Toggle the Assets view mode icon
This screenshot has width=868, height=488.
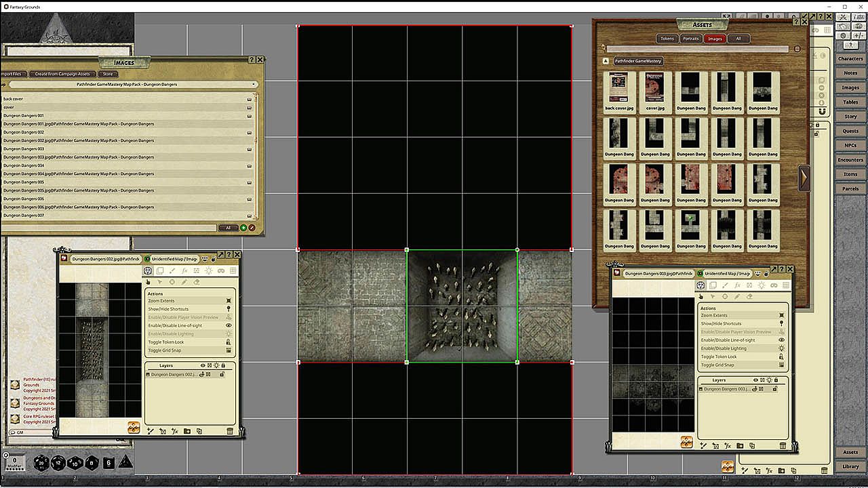(x=797, y=49)
